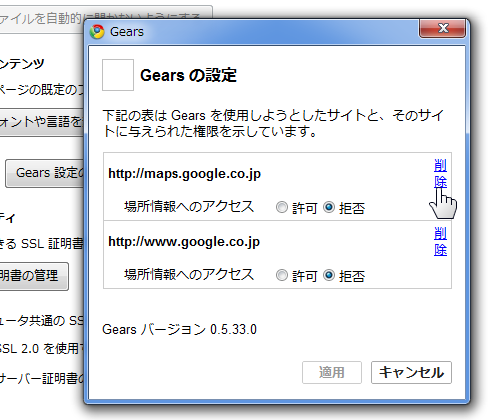Close the Gears dialog window
The width and height of the screenshot is (500, 420).
tap(442, 28)
